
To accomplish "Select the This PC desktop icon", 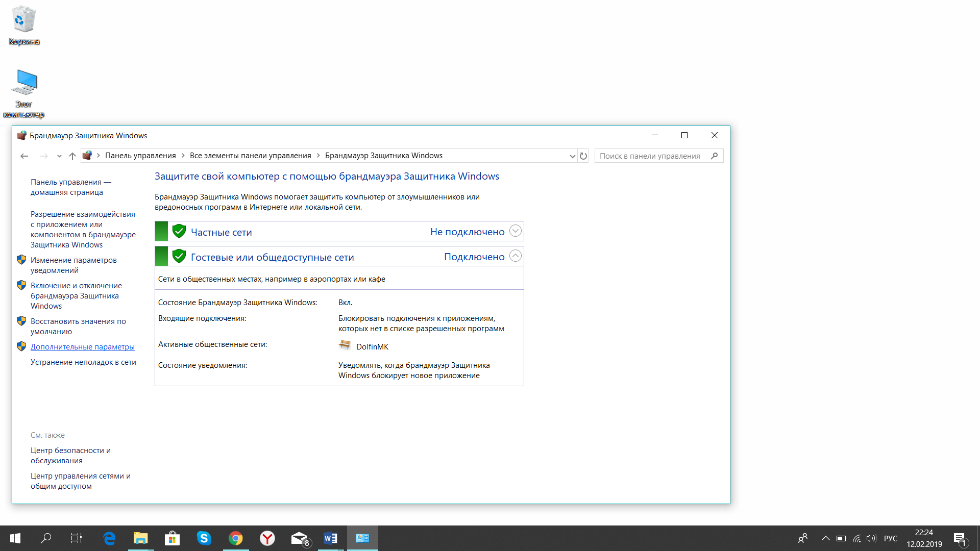I will point(24,94).
